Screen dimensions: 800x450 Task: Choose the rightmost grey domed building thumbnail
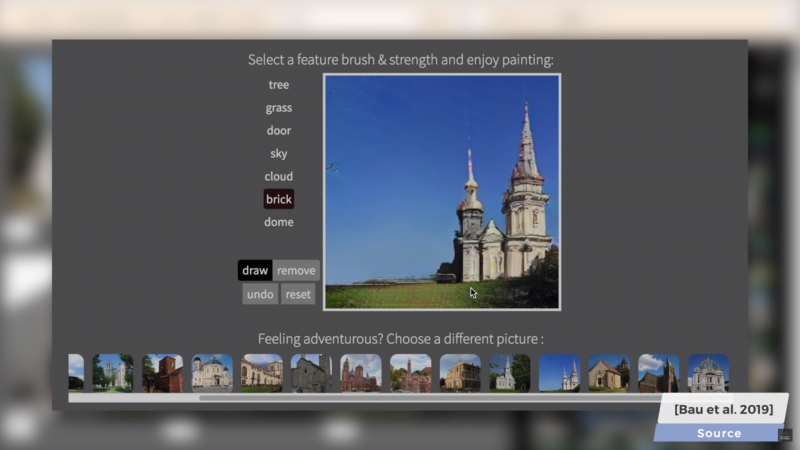click(x=707, y=373)
